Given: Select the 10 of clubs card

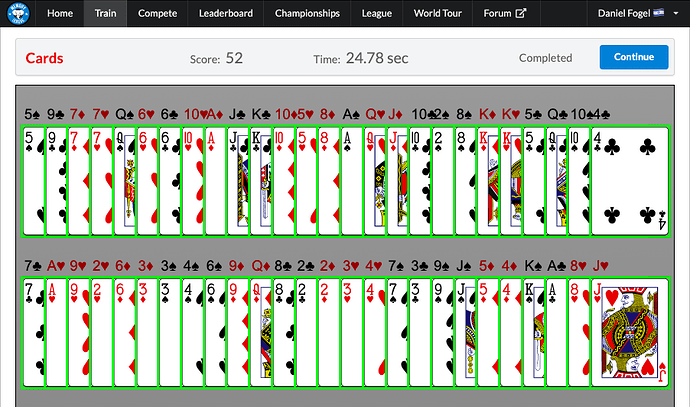Looking at the screenshot, I should pyautogui.click(x=421, y=181).
